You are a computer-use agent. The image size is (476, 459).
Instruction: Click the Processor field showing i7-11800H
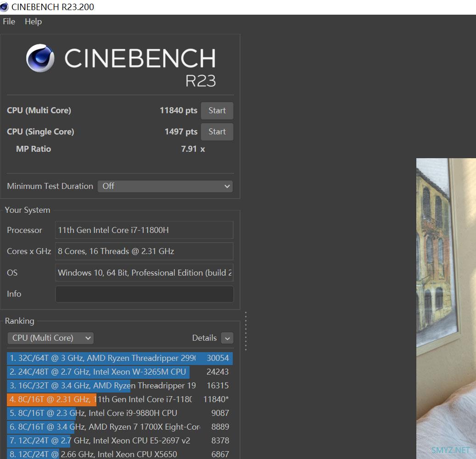pos(144,230)
